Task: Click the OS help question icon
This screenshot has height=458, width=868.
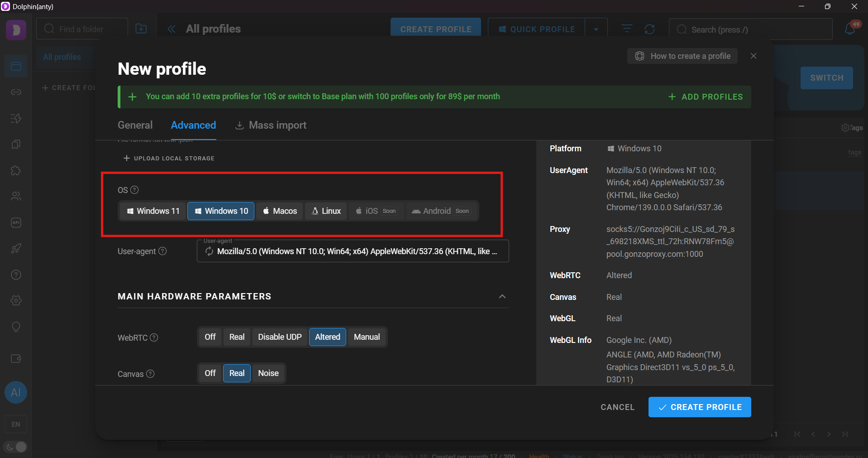Action: 134,190
